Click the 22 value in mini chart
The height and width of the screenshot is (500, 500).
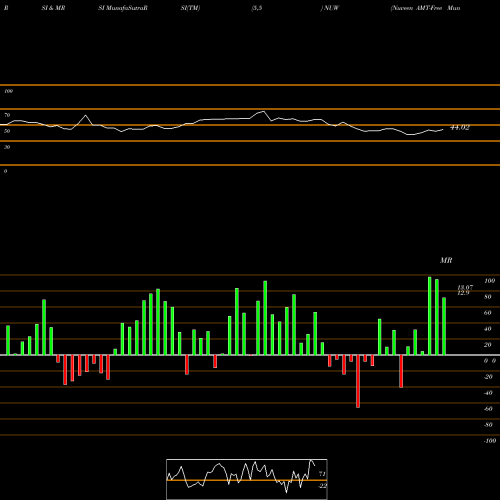[323, 486]
